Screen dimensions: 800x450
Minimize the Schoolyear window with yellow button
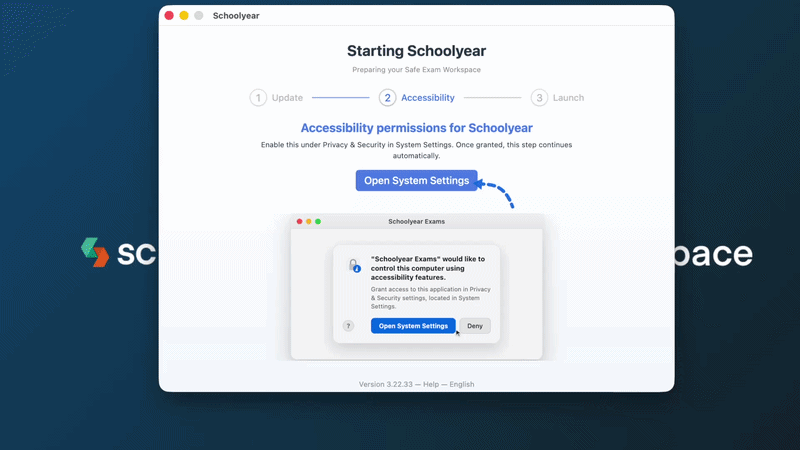(x=184, y=15)
